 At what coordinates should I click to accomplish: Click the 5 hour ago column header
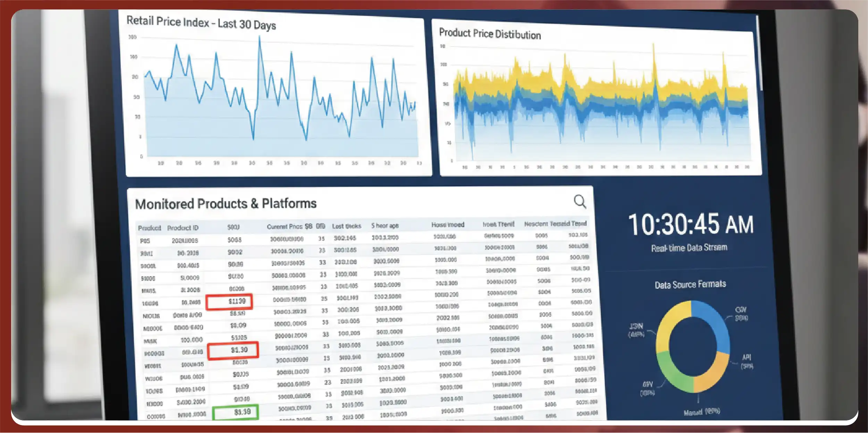(x=385, y=226)
